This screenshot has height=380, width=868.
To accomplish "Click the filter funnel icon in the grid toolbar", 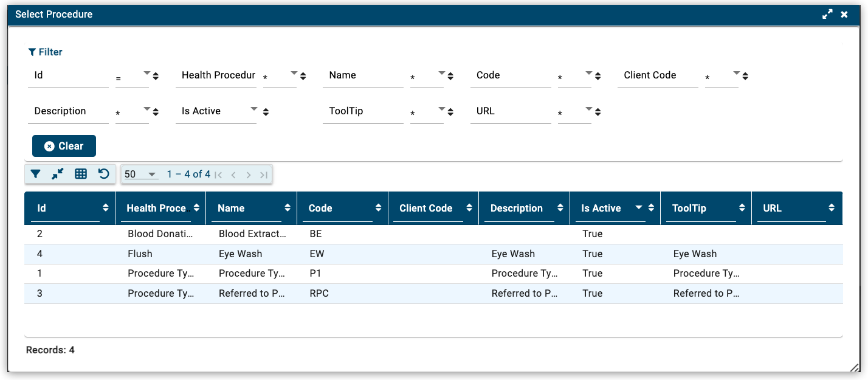I will pos(36,174).
